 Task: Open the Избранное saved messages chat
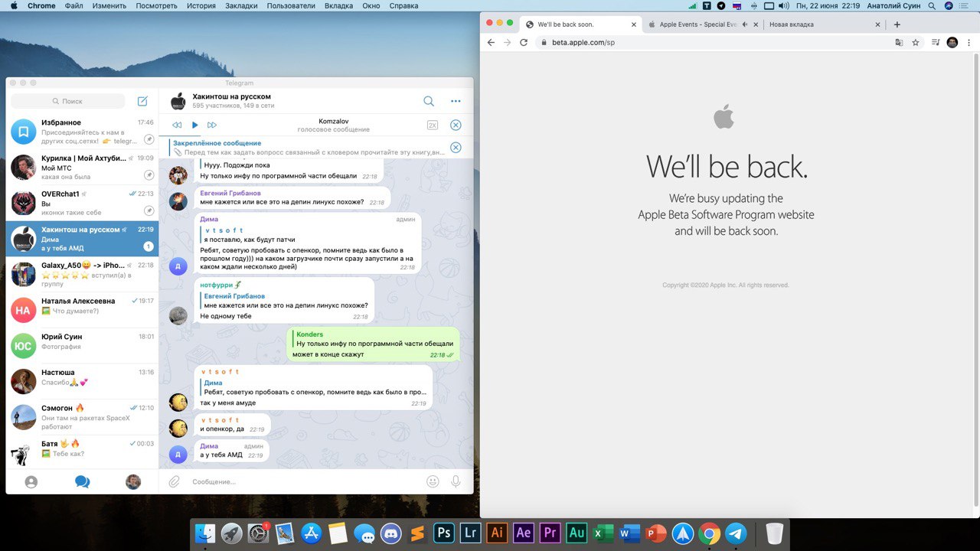(82, 132)
